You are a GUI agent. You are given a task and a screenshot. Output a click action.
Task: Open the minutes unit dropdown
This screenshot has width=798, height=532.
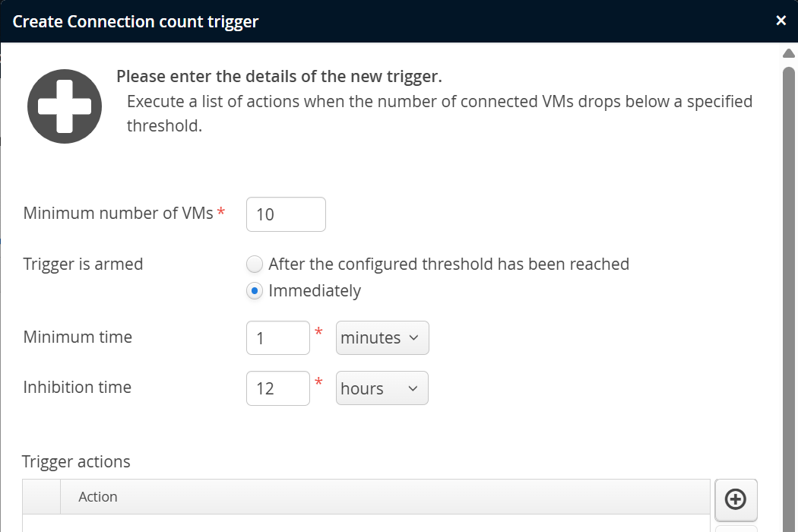(x=382, y=338)
